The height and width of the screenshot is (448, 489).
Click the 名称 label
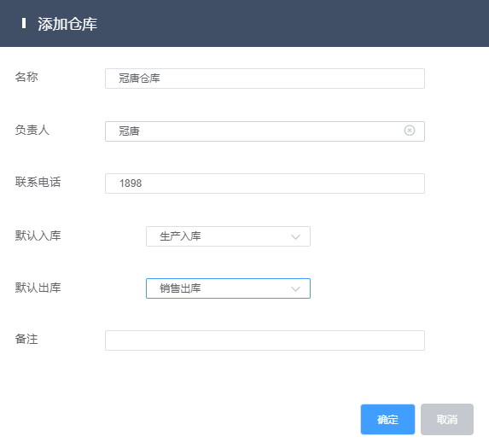[26, 77]
